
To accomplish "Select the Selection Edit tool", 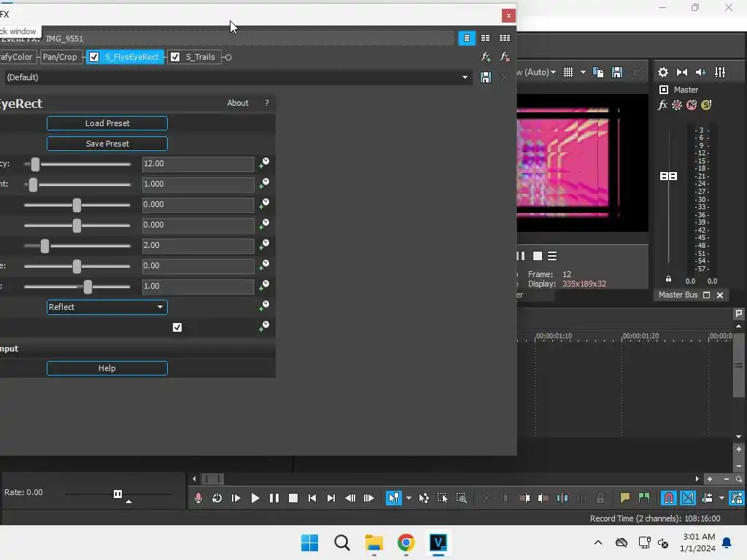I will click(x=442, y=498).
